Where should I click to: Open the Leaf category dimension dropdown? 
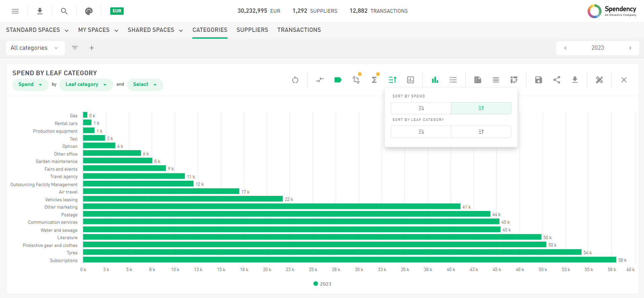click(x=86, y=84)
